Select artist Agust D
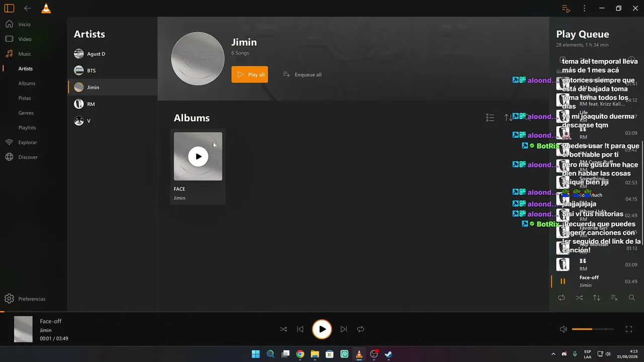 [113, 54]
